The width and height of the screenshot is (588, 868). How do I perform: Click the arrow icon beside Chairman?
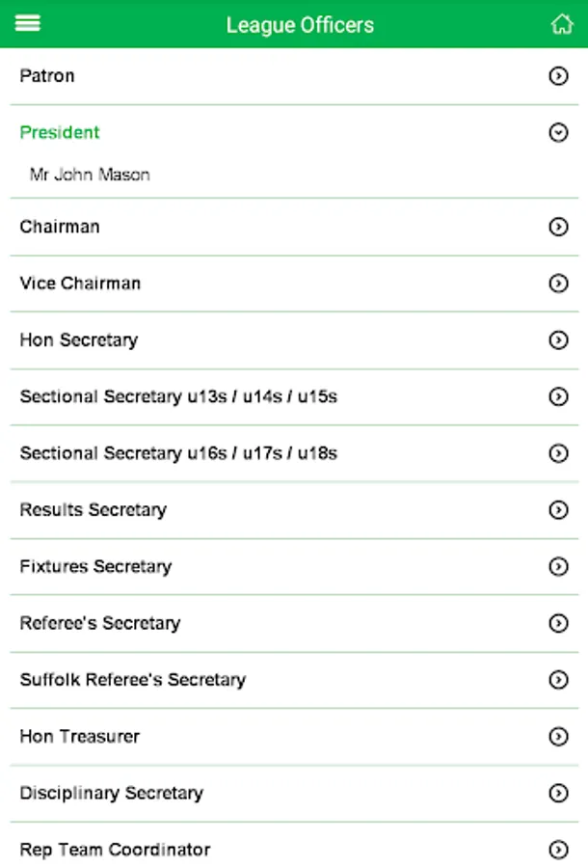click(558, 227)
